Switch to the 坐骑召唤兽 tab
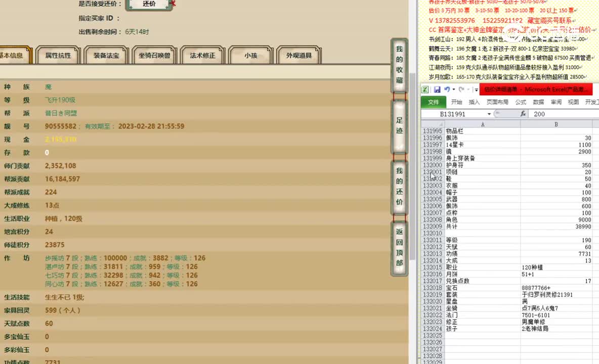The image size is (599, 364). pos(154,56)
